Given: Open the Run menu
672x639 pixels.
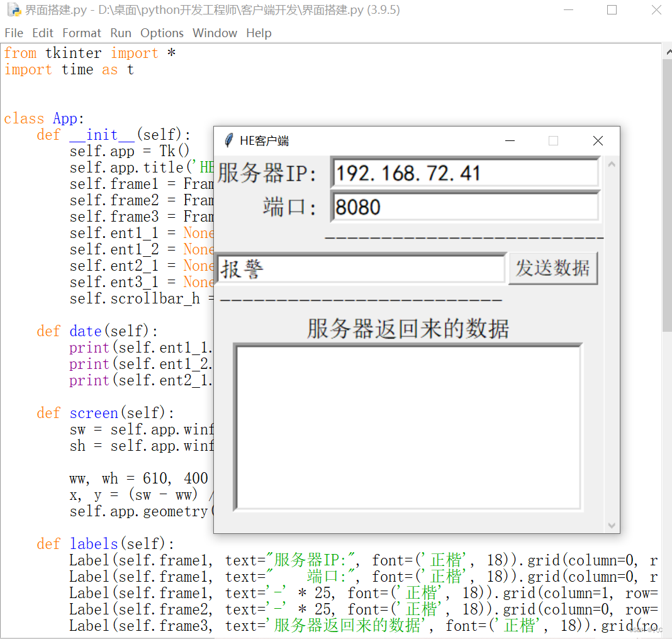Looking at the screenshot, I should pos(120,33).
